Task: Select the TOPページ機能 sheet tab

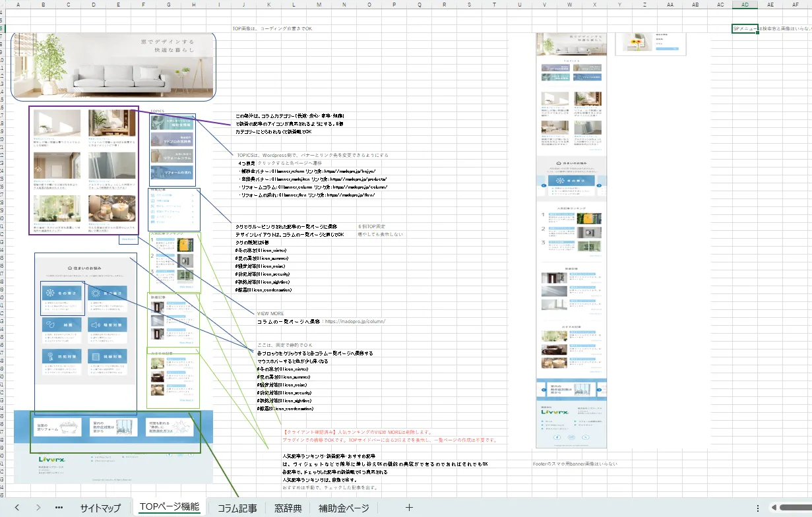Action: point(170,507)
